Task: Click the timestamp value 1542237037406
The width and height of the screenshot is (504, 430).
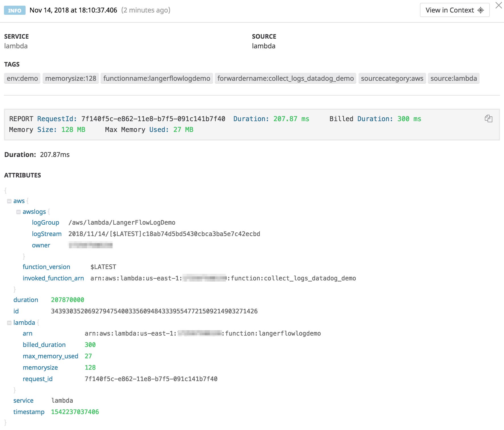Action: pyautogui.click(x=75, y=412)
